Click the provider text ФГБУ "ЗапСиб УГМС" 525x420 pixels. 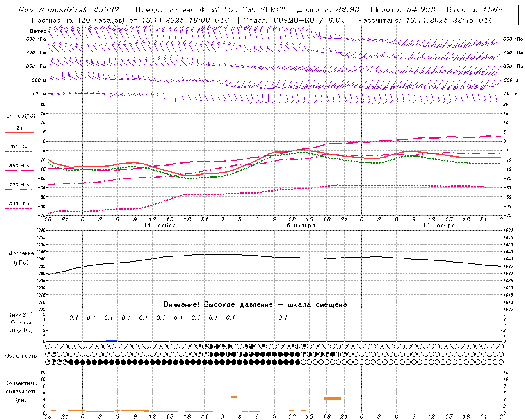pyautogui.click(x=242, y=10)
